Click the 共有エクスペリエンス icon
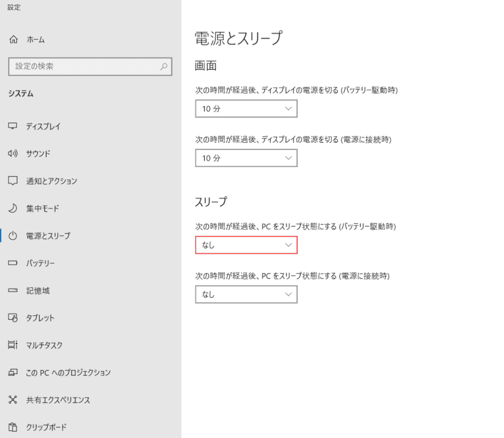Screen dimensions: 504x438 point(13,400)
